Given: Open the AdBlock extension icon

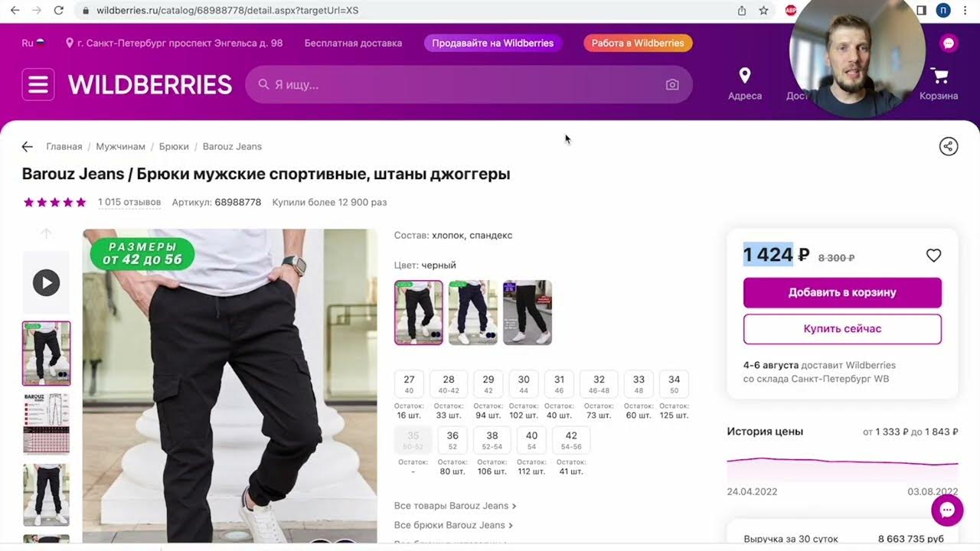Looking at the screenshot, I should [x=791, y=11].
